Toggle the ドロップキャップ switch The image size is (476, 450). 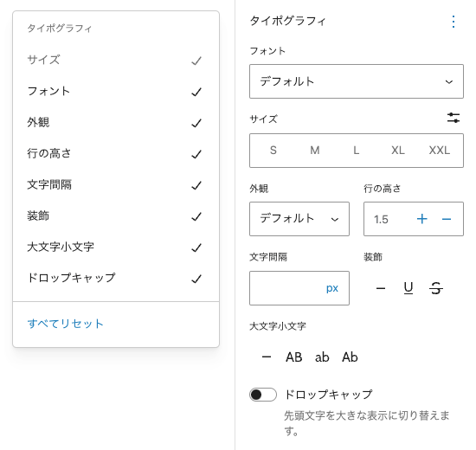[263, 395]
